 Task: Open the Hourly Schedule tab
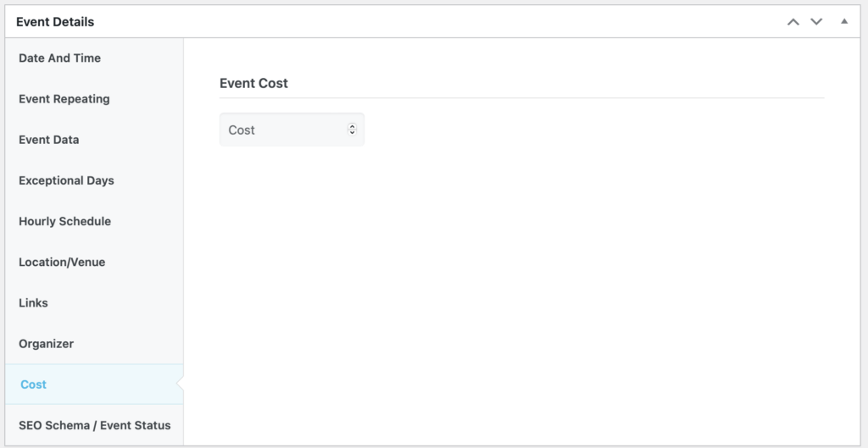tap(64, 221)
